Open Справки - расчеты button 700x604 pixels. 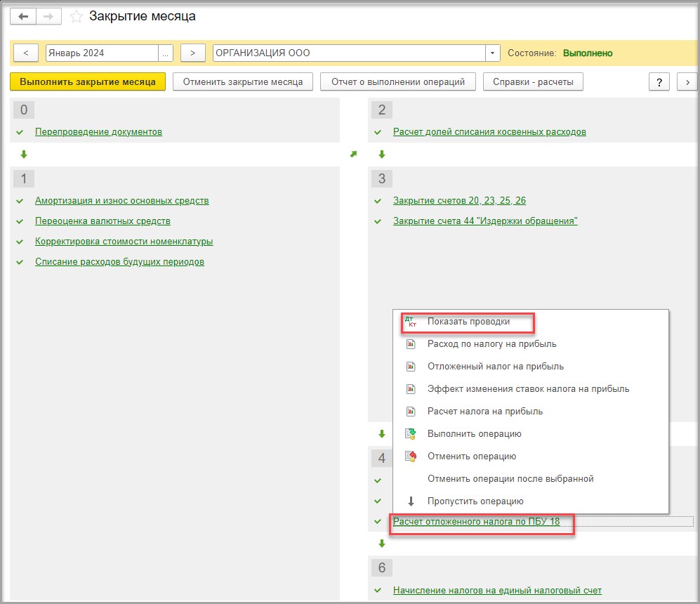[x=533, y=81]
